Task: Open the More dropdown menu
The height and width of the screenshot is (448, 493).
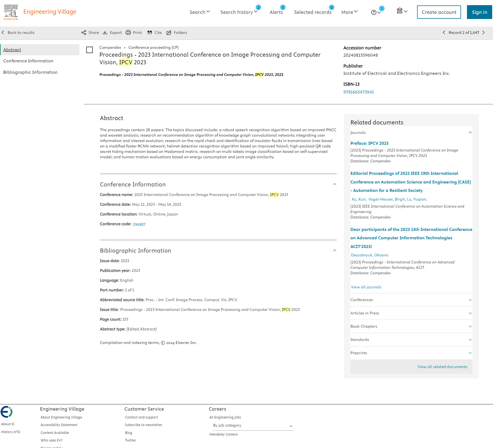Action: point(350,12)
